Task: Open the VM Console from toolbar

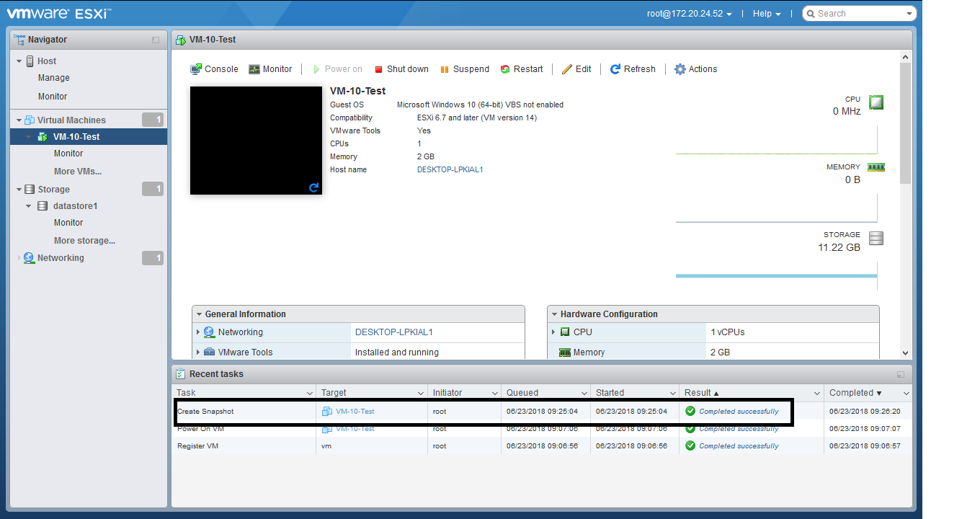Action: pos(214,69)
